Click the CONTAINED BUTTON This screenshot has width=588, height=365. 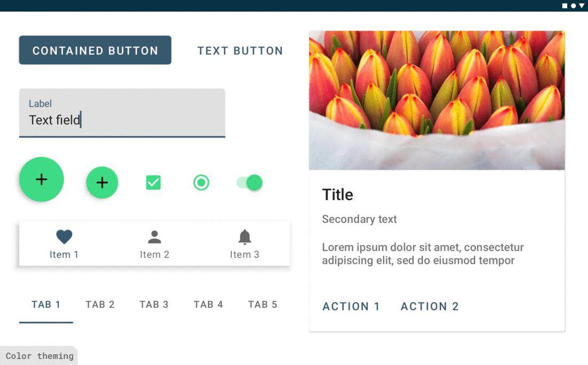click(95, 50)
